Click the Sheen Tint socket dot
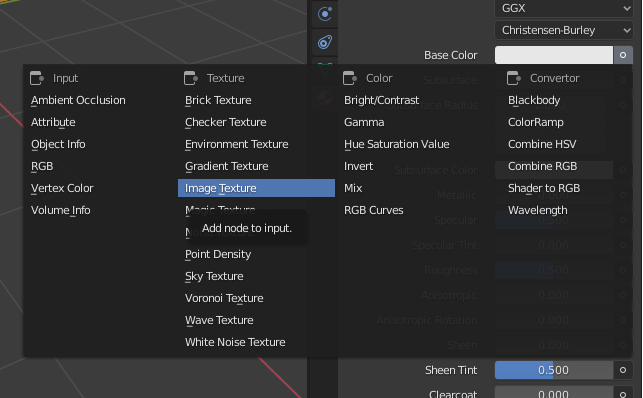This screenshot has width=643, height=398. pyautogui.click(x=623, y=370)
